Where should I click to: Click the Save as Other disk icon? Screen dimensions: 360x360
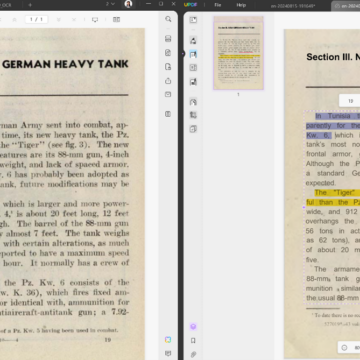(168, 114)
